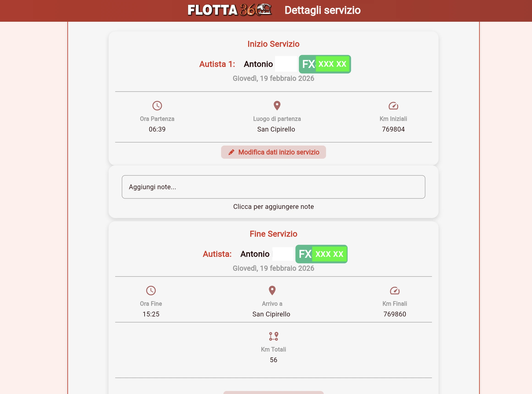Click Clicca per aggiungere note
The height and width of the screenshot is (394, 532).
(x=273, y=207)
